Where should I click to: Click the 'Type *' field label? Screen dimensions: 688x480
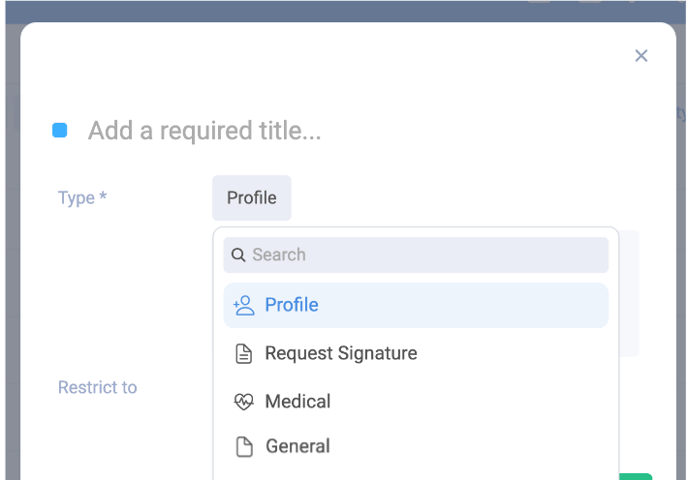82,198
